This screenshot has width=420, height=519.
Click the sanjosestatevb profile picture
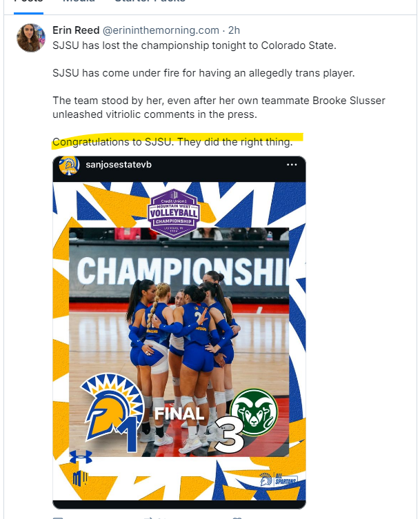tap(68, 166)
